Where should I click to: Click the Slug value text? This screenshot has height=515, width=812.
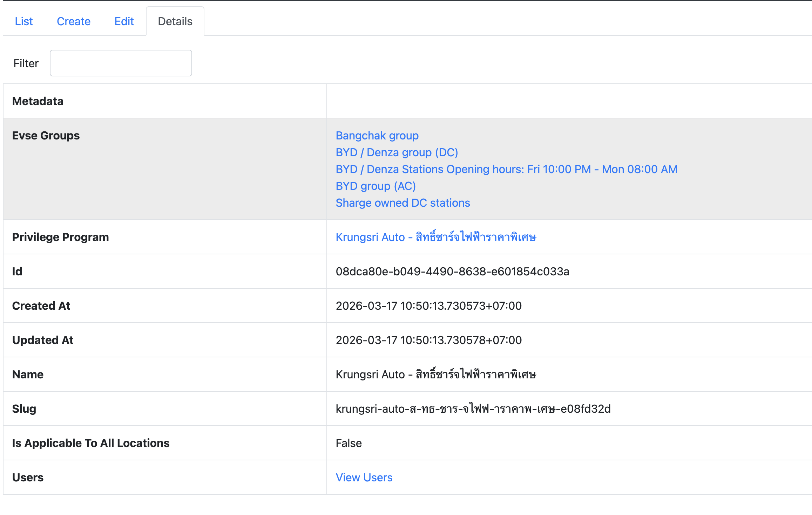pyautogui.click(x=473, y=409)
